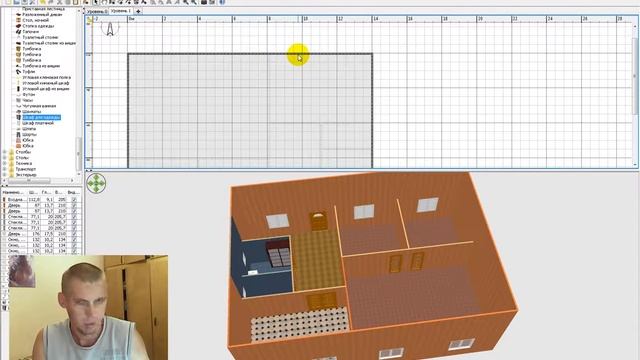
Task: Click the compass rose in the plan
Action: pos(110,28)
